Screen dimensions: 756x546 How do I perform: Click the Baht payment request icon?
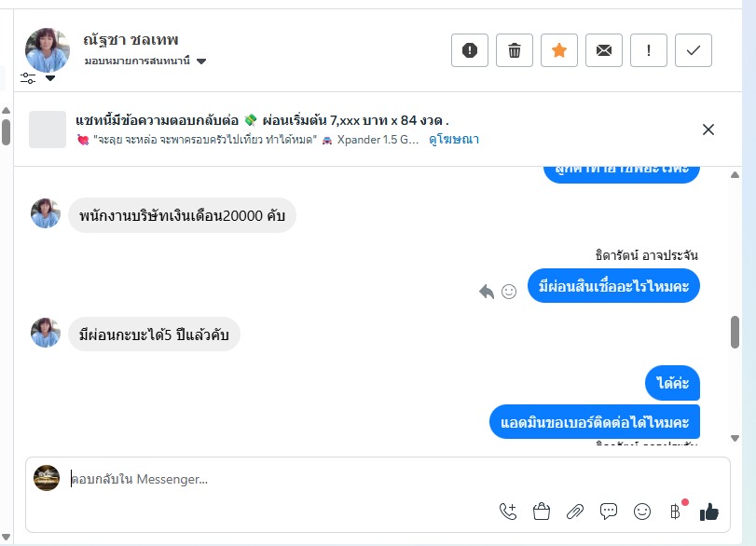676,511
